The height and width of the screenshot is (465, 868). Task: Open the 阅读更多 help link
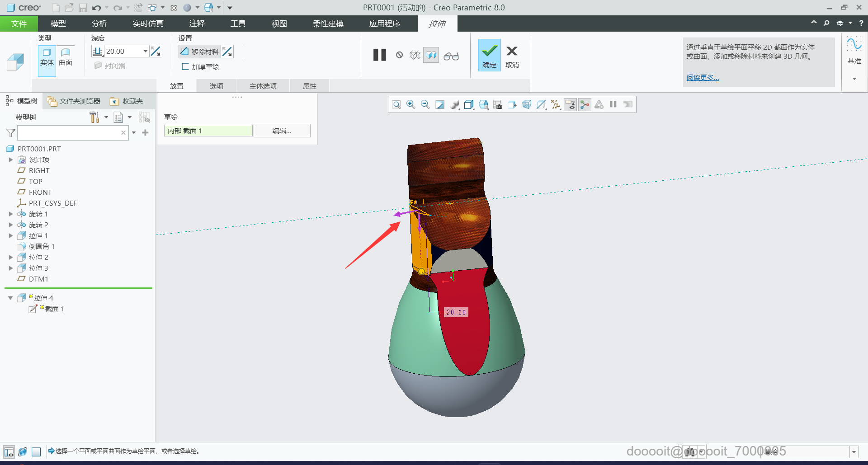(x=703, y=77)
